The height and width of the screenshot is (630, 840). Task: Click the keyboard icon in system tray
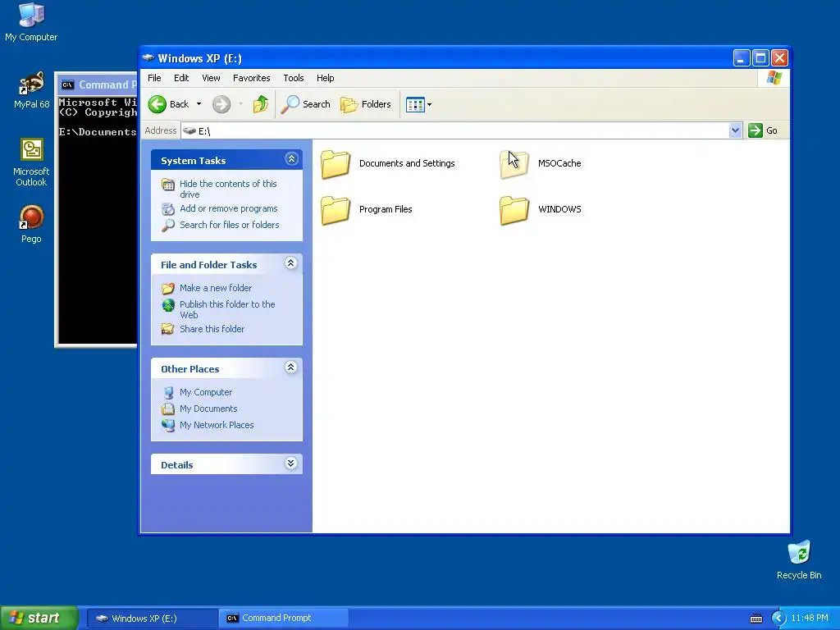(x=756, y=619)
